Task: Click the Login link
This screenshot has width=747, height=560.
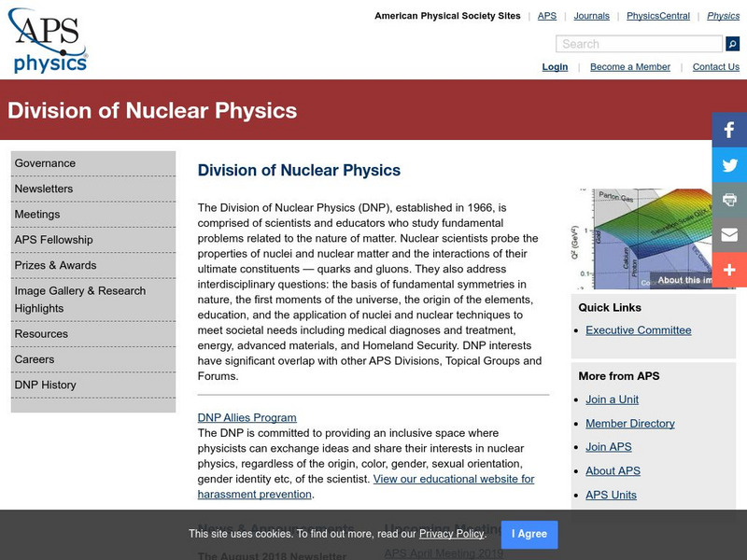Action: tap(555, 67)
